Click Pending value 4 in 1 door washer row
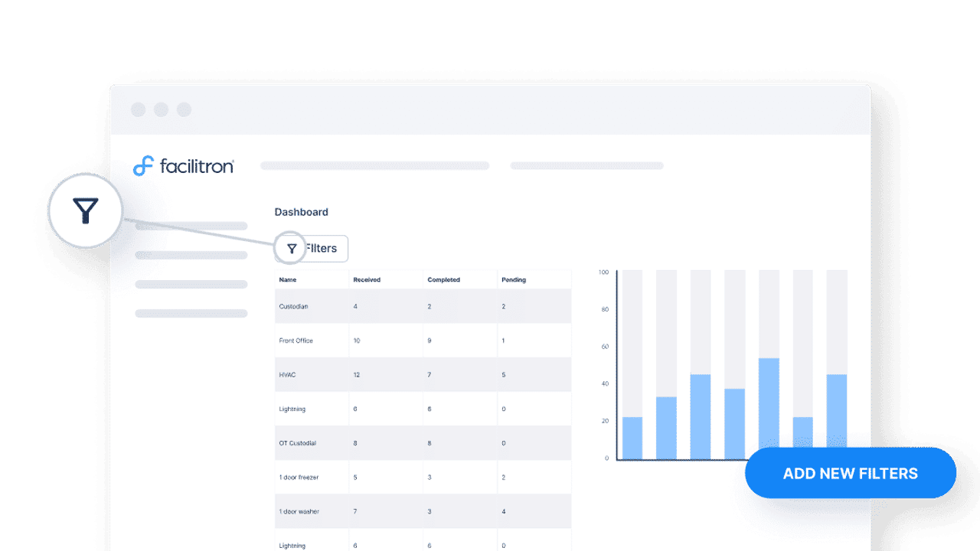 pyautogui.click(x=503, y=511)
